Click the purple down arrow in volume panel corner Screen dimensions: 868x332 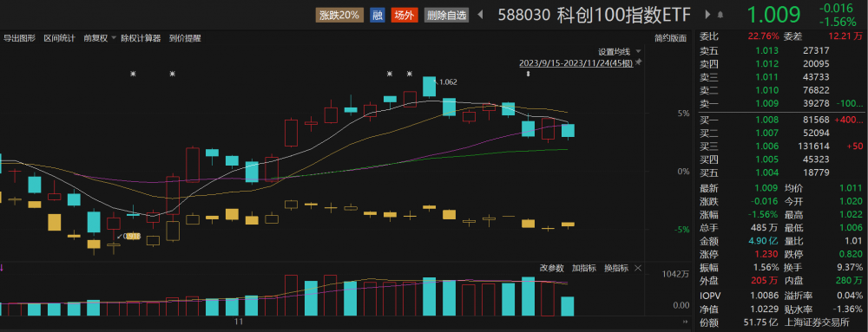pyautogui.click(x=3, y=268)
